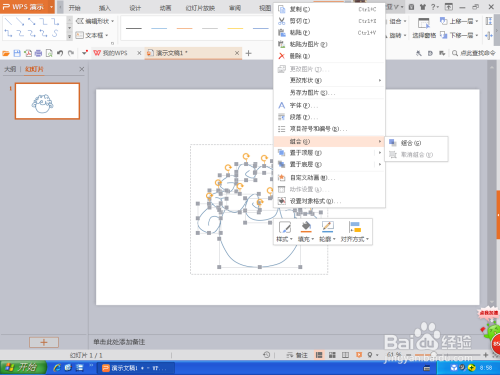This screenshot has width=500, height=375.
Task: Add a new document tab with plus
Action: [x=248, y=53]
